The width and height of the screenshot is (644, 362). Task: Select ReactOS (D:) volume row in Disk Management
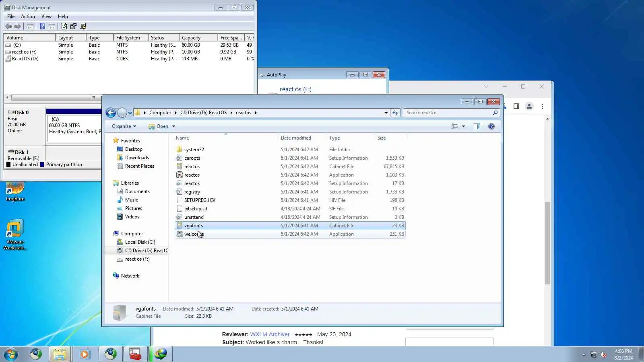[x=129, y=59]
